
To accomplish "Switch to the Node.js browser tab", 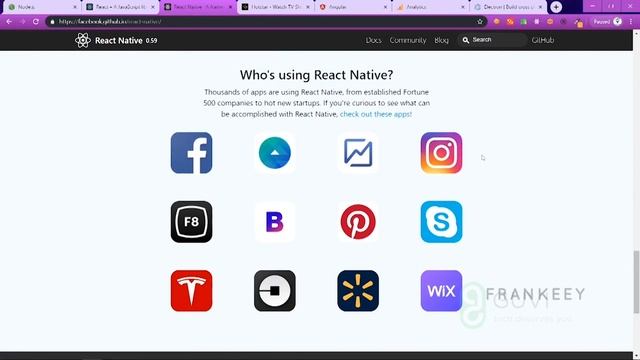I will click(41, 7).
